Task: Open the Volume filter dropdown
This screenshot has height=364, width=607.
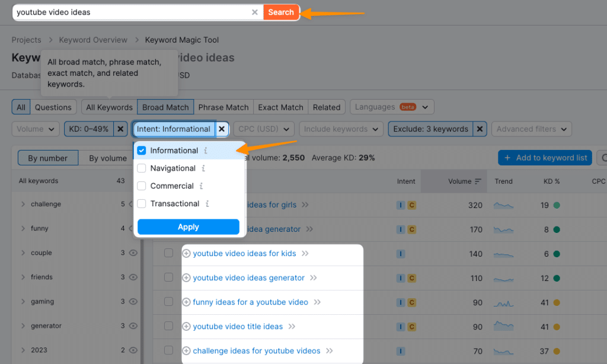Action: 35,129
